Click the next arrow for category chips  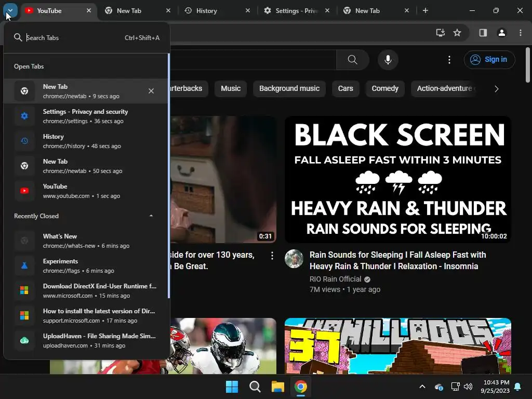[x=496, y=89]
